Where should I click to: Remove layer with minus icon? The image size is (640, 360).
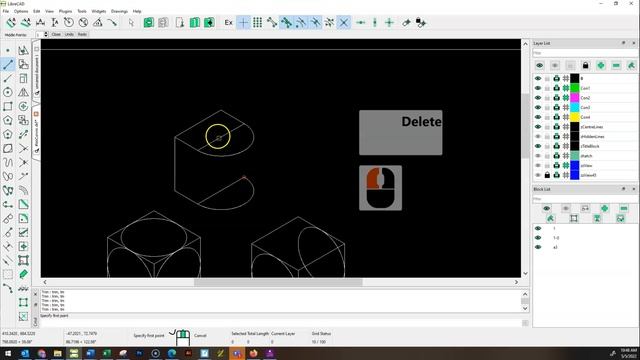coord(616,65)
